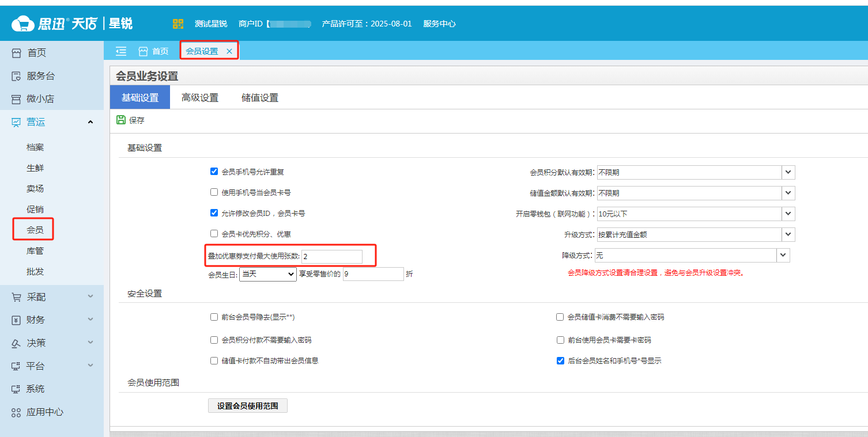
Task: Toggle 后台会员姓名和手机号*号显示 checkbox
Action: 560,361
